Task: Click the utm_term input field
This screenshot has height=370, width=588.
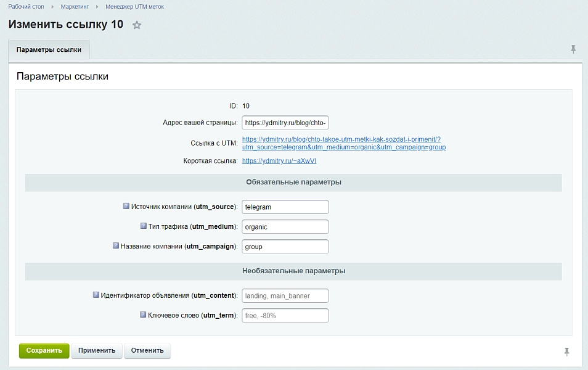Action: pyautogui.click(x=285, y=316)
